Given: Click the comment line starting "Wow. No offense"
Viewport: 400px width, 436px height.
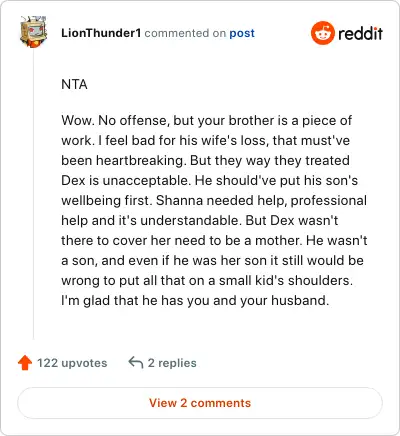Looking at the screenshot, I should (206, 120).
